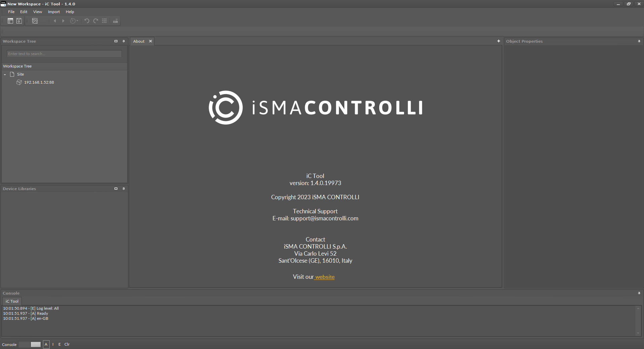Viewport: 644px width, 349px height.
Task: Open the history clock dropdown arrow
Action: point(78,21)
